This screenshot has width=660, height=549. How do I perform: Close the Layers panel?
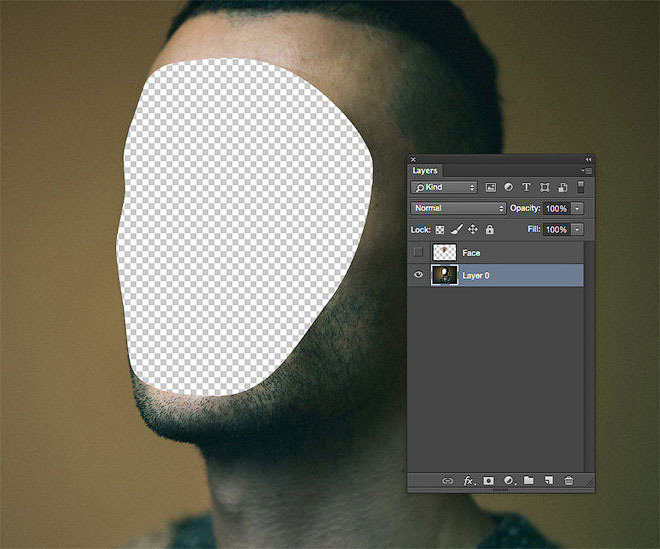(x=413, y=159)
